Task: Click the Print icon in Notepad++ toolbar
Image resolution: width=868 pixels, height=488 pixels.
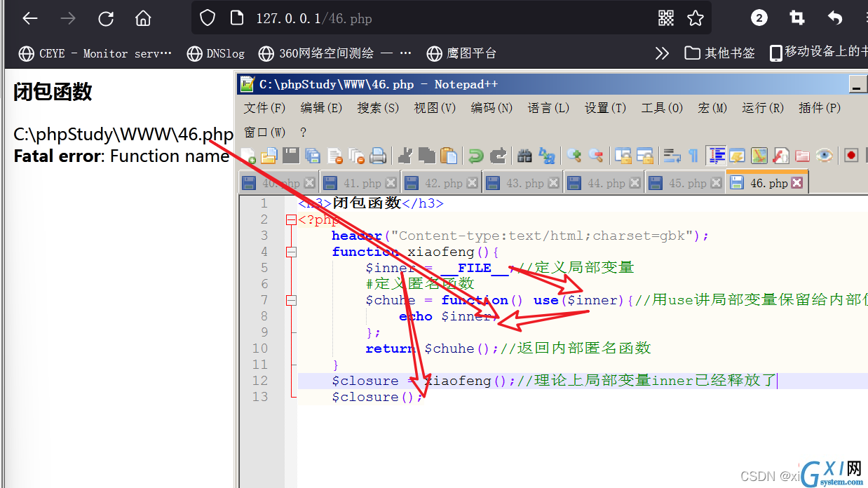Action: point(378,156)
